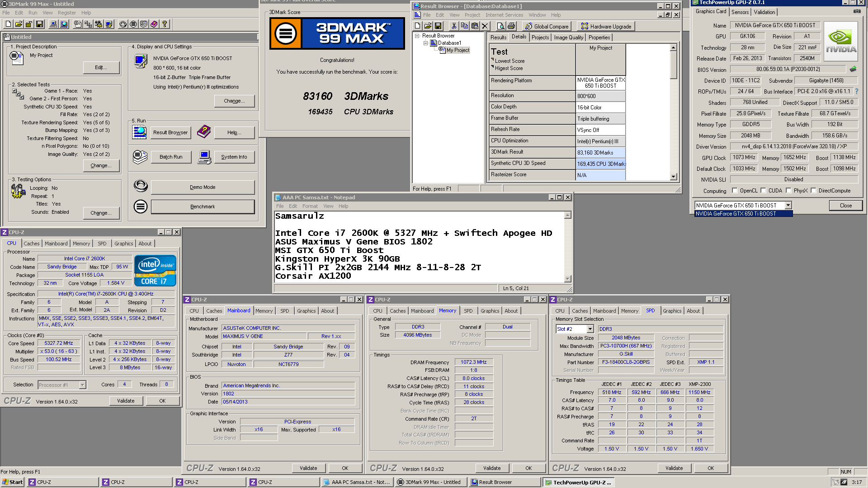868x488 pixels.
Task: Open the Results tab in Result Browser
Action: coord(498,38)
